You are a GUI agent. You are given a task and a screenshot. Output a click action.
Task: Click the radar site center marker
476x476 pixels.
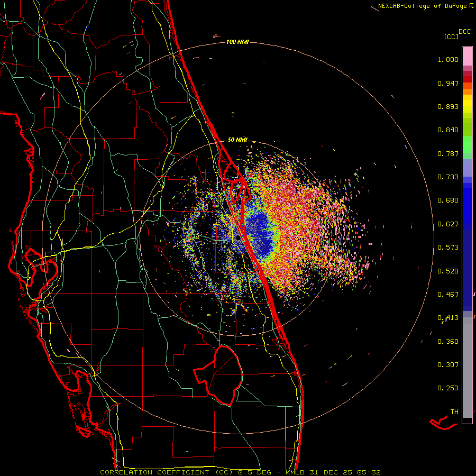click(238, 239)
